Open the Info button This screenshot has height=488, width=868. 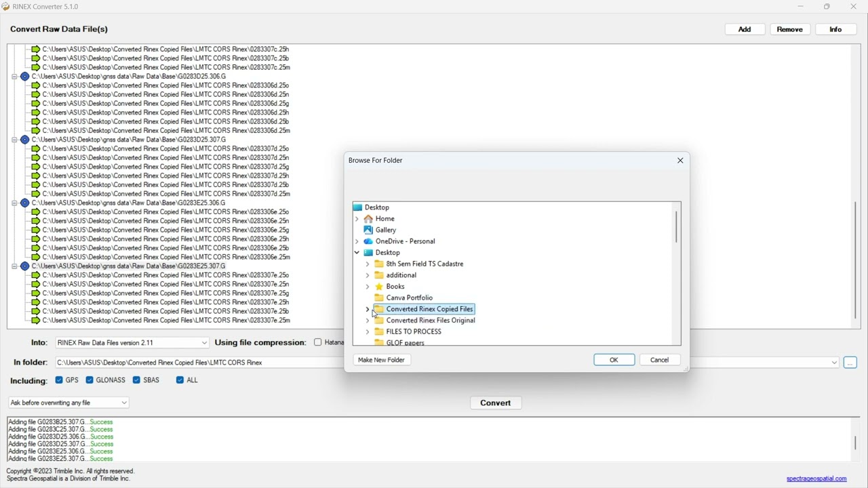835,29
